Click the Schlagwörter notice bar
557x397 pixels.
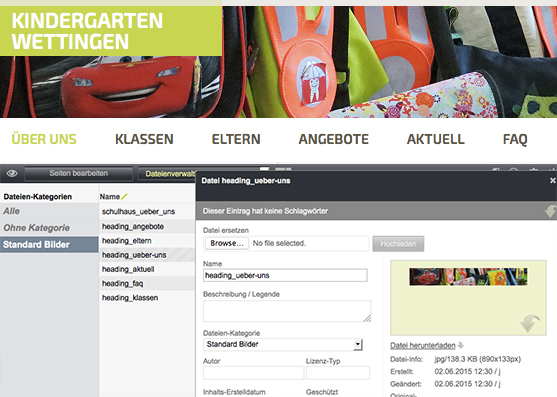376,211
